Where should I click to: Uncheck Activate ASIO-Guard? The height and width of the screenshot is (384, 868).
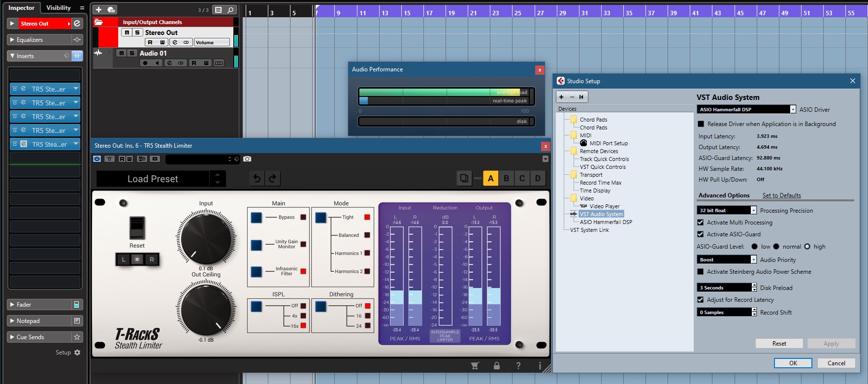[701, 234]
